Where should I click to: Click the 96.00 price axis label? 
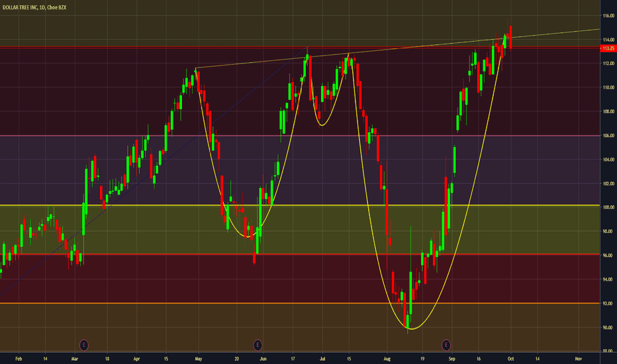(x=608, y=255)
